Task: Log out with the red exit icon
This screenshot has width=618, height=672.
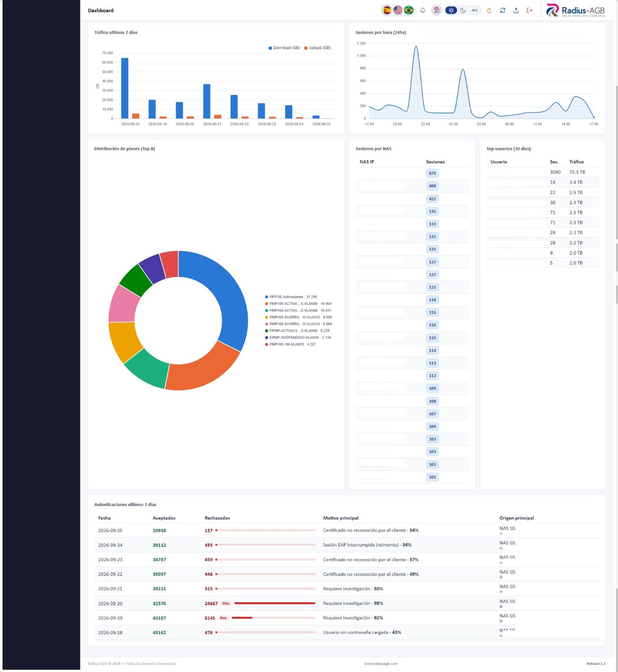Action: pos(529,10)
